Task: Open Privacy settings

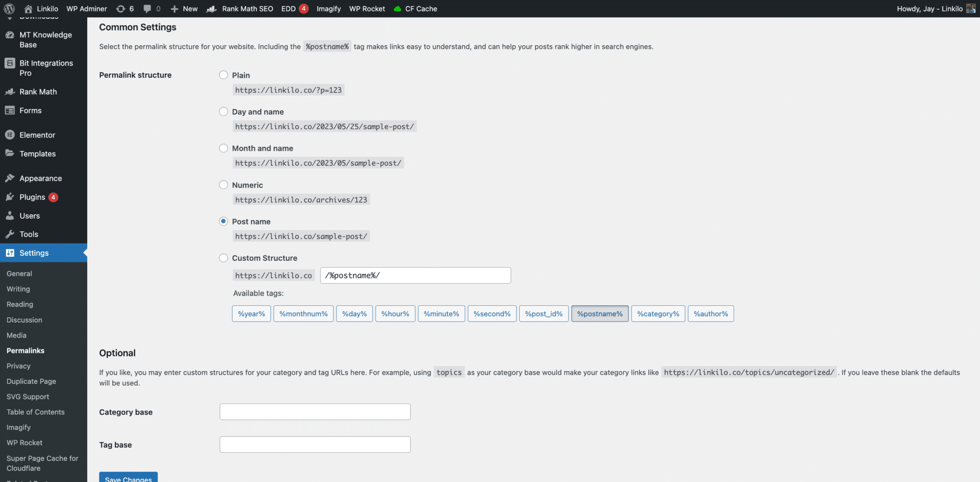Action: pyautogui.click(x=19, y=366)
